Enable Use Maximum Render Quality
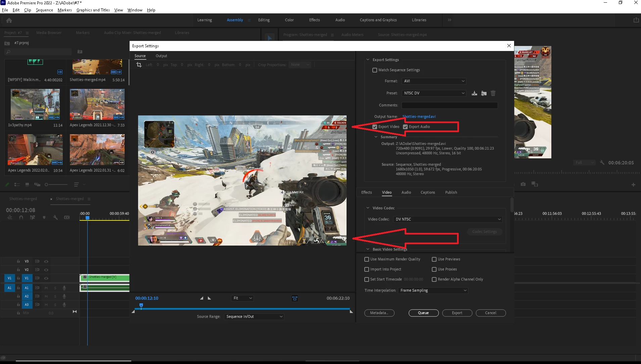 367,259
